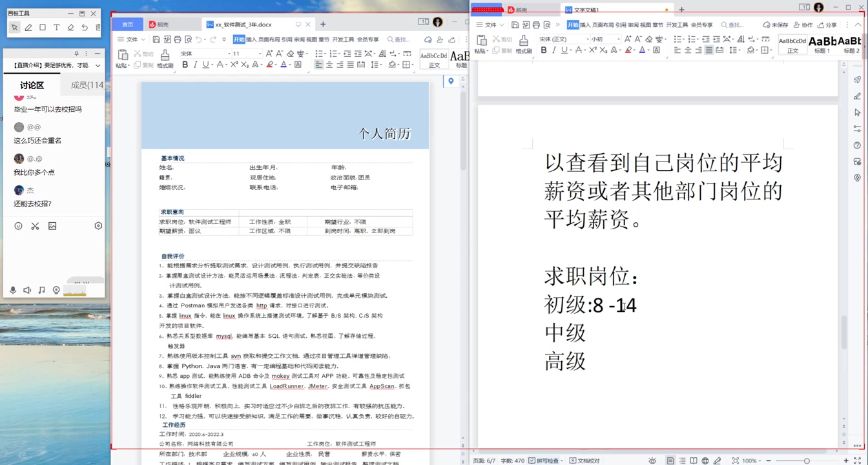Click save icon in left WPS window
868x465 pixels.
[x=157, y=39]
